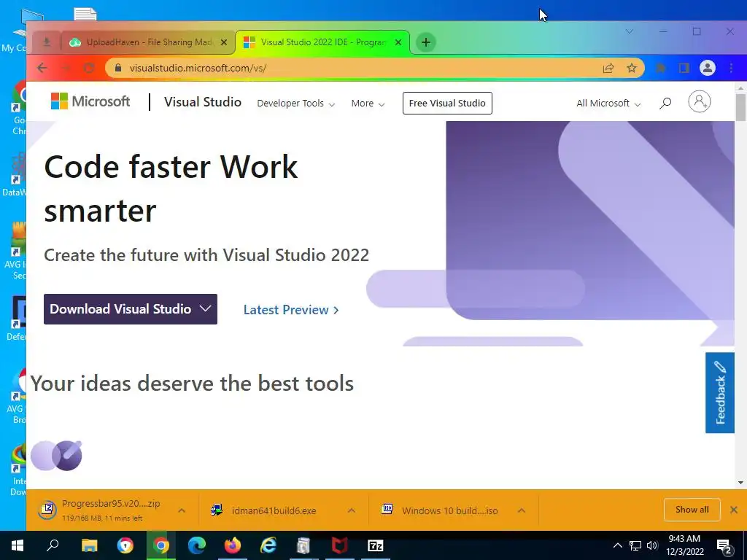Image resolution: width=747 pixels, height=560 pixels.
Task: Click the 9:43 AM taskbar clock
Action: click(x=684, y=545)
